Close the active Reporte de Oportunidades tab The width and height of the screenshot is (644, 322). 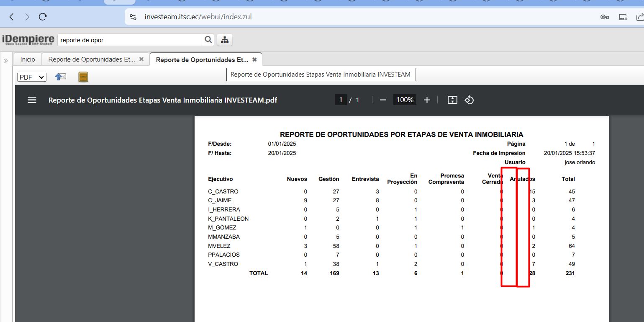[254, 60]
